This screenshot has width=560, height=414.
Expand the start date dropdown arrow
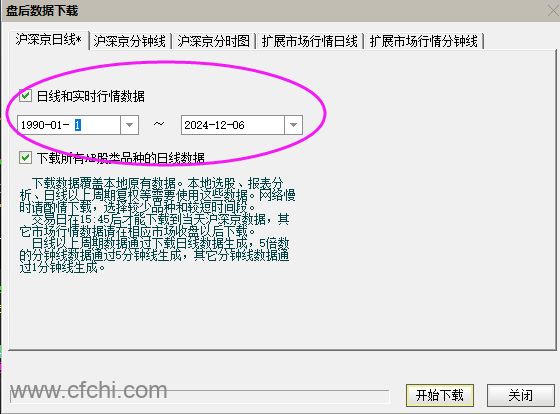coord(129,125)
